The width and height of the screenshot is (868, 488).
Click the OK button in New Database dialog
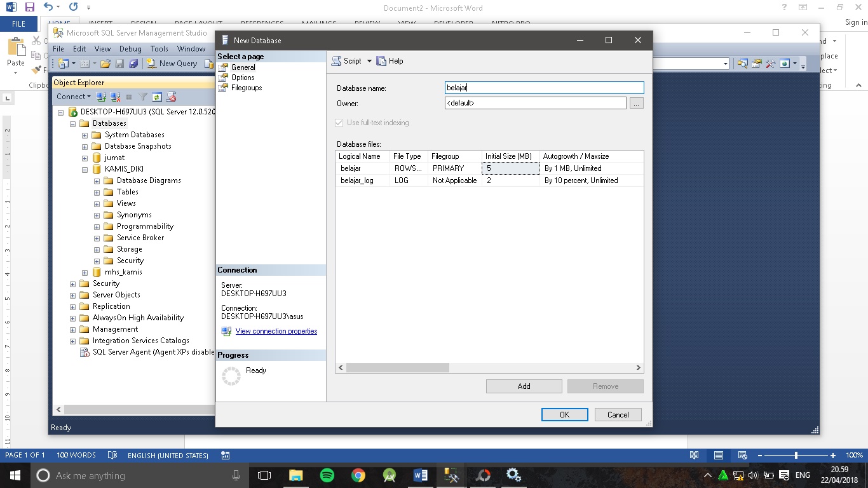[564, 414]
